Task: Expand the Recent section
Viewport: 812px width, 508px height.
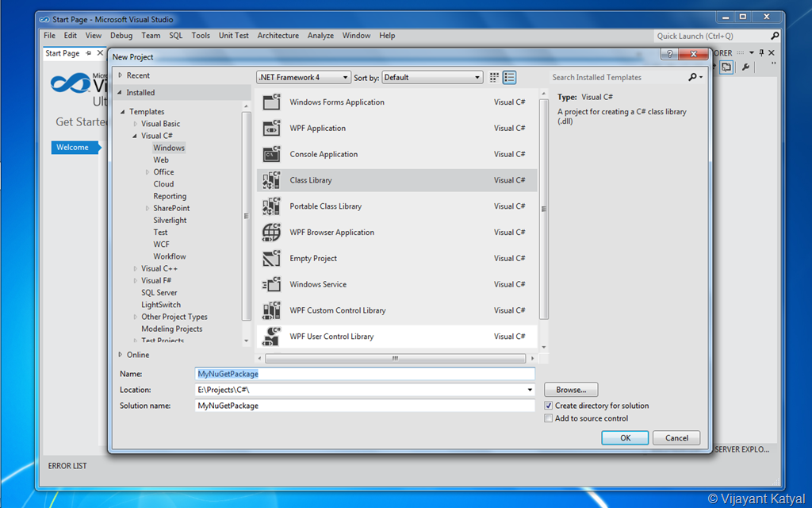Action: pos(121,75)
